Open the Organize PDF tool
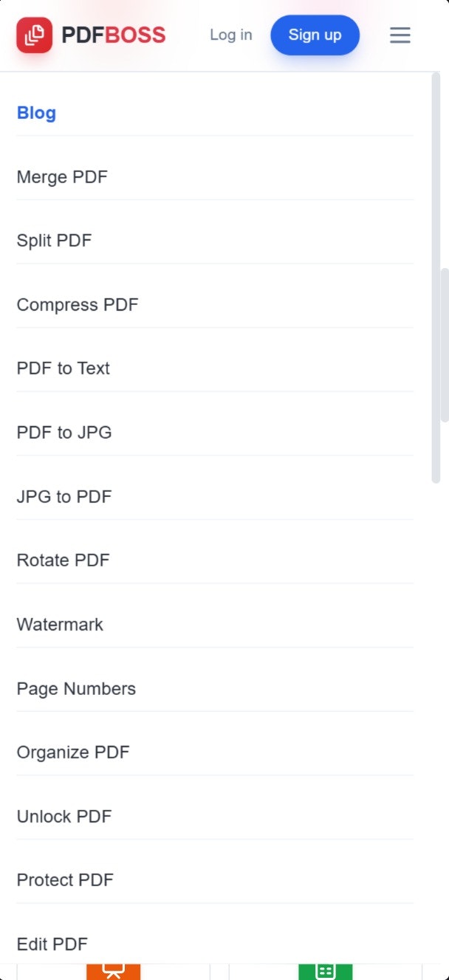 [x=72, y=752]
